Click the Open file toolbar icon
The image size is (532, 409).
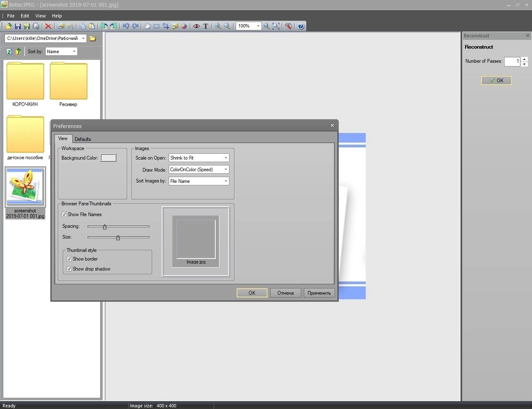point(9,26)
